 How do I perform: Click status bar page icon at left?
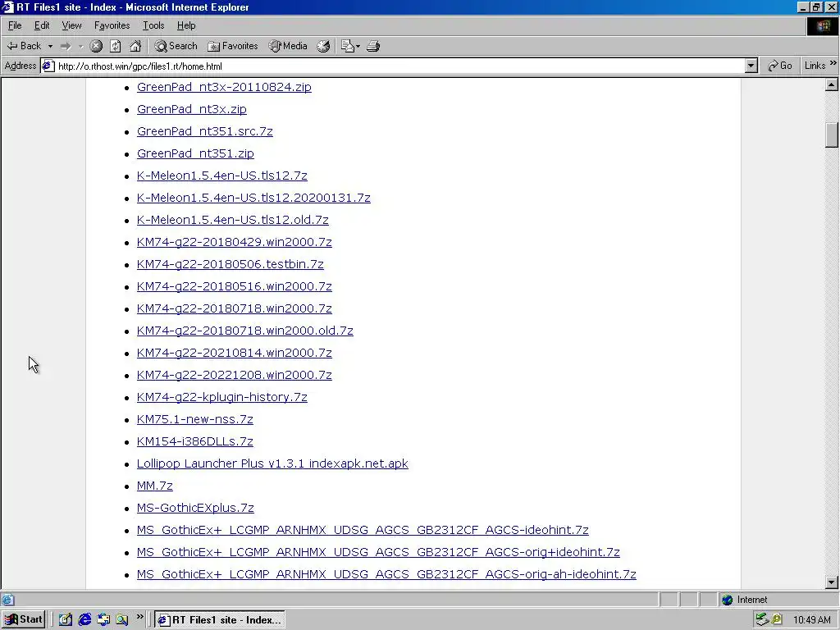[x=7, y=600]
